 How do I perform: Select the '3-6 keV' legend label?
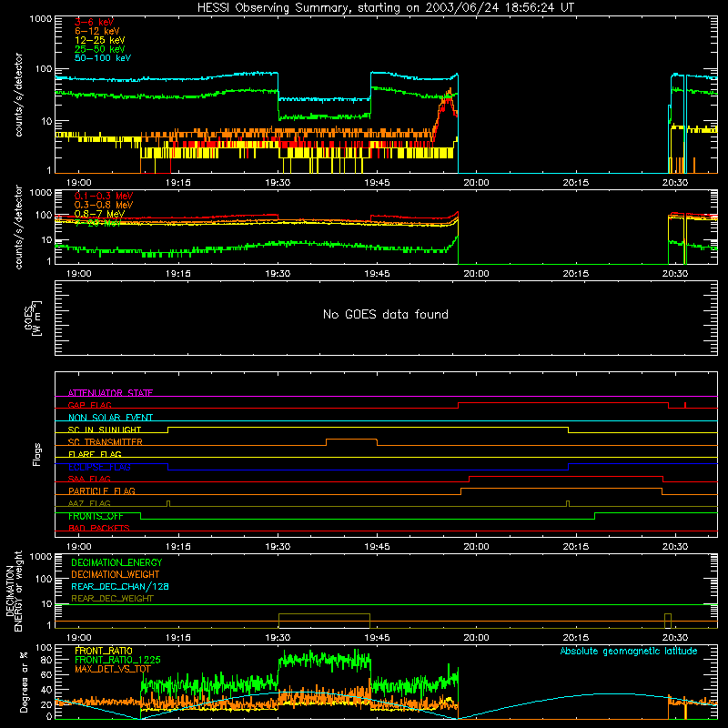(94, 22)
